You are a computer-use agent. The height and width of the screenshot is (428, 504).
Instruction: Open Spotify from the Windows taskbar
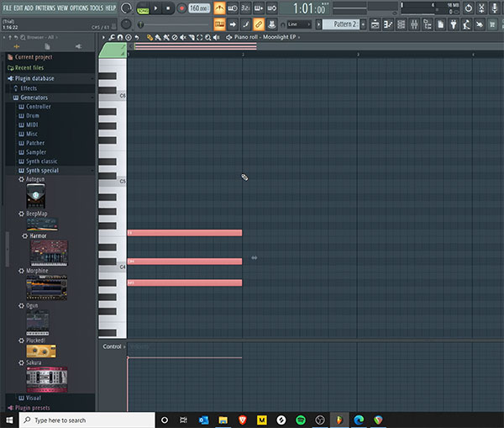coord(281,420)
